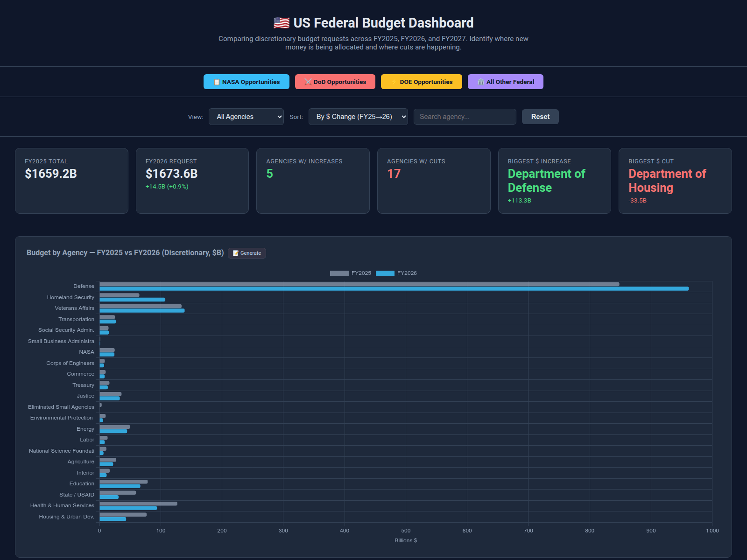Click the +14.5B (+0.9%) change text
Image resolution: width=747 pixels, height=560 pixels.
pyautogui.click(x=167, y=187)
